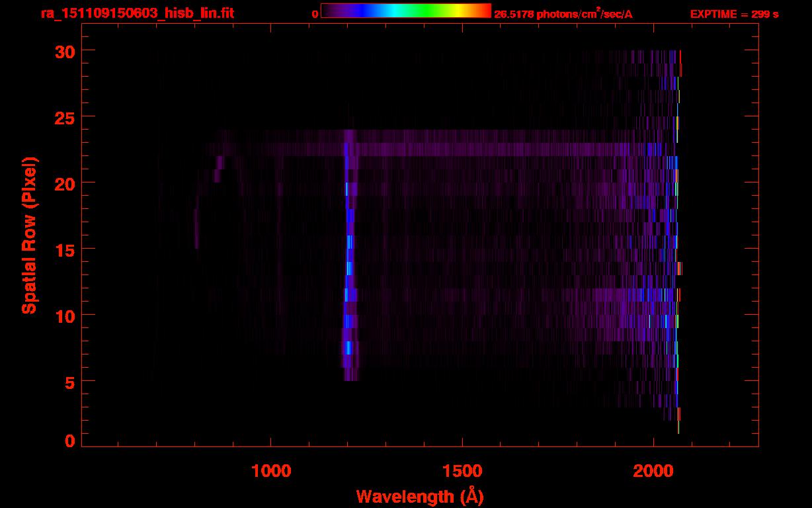
Task: Click the rainbow color scale bar
Action: (406, 11)
